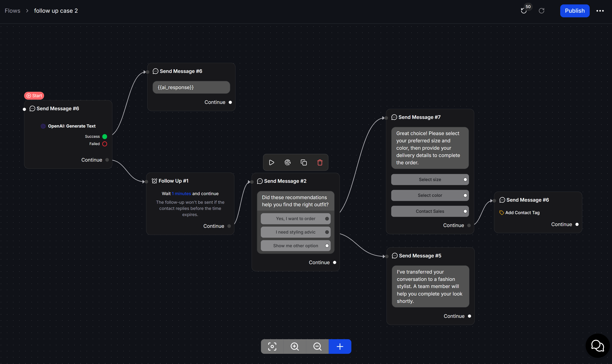Click the redo icon in the top bar

pyautogui.click(x=541, y=11)
